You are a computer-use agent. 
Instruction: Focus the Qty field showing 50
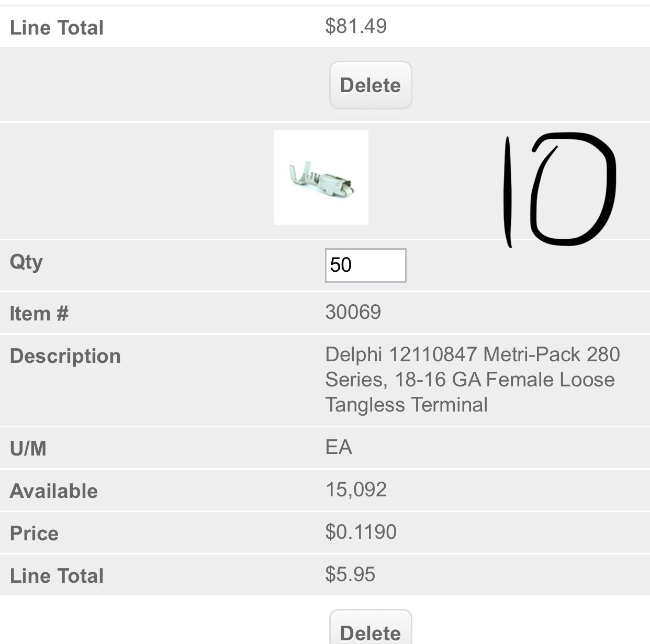[x=365, y=265]
